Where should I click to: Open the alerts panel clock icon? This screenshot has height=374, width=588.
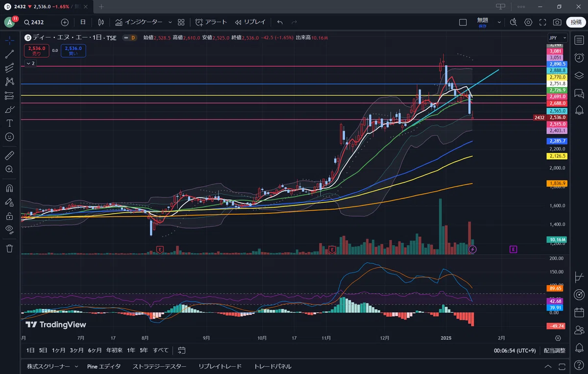(579, 58)
